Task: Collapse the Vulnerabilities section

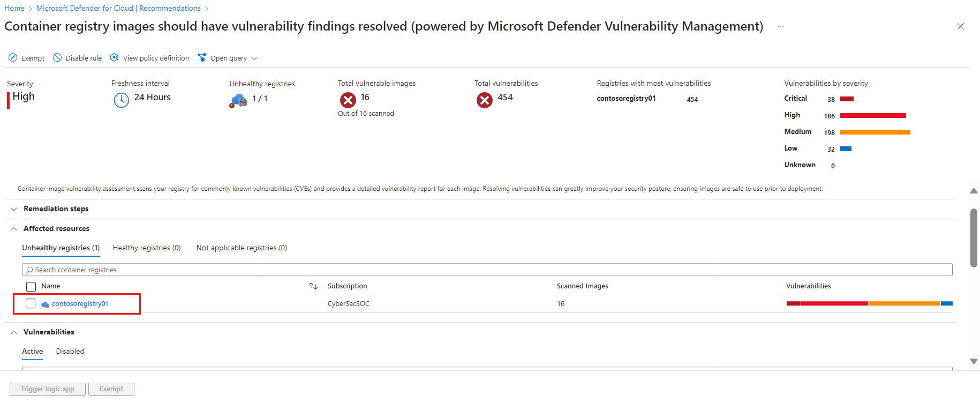Action: [14, 332]
